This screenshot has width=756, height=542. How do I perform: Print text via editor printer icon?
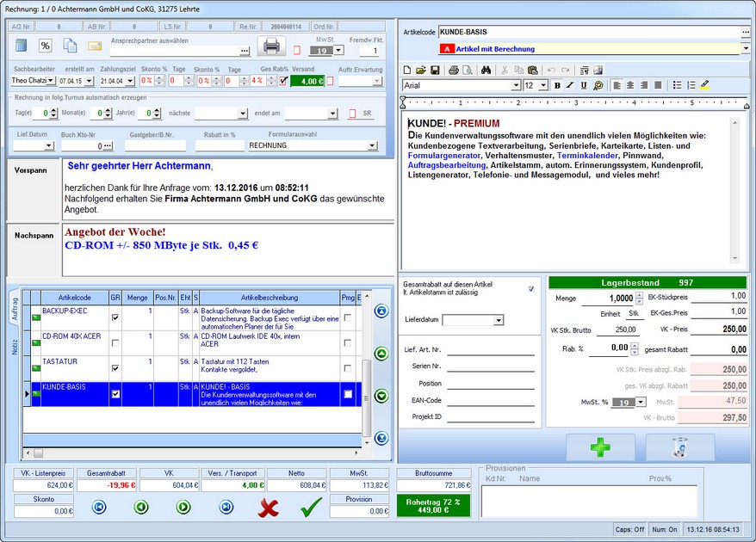[x=453, y=71]
